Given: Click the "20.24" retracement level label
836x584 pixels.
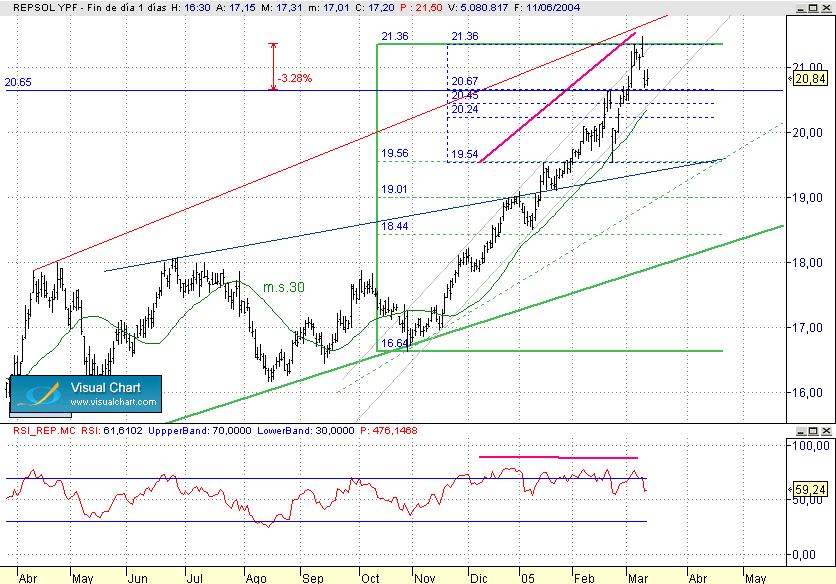Looking at the screenshot, I should 465,109.
